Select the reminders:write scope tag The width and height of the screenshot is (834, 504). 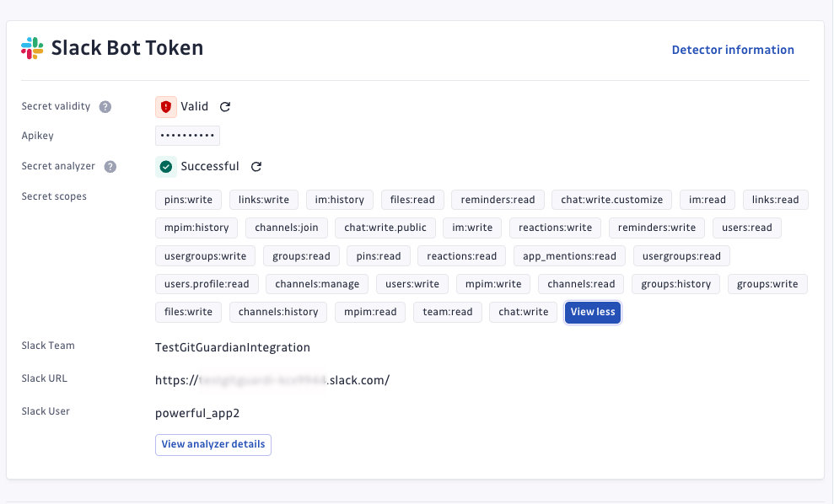click(x=657, y=228)
